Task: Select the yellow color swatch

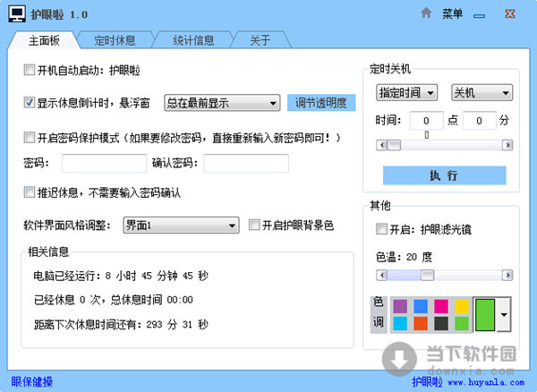Action: click(462, 306)
